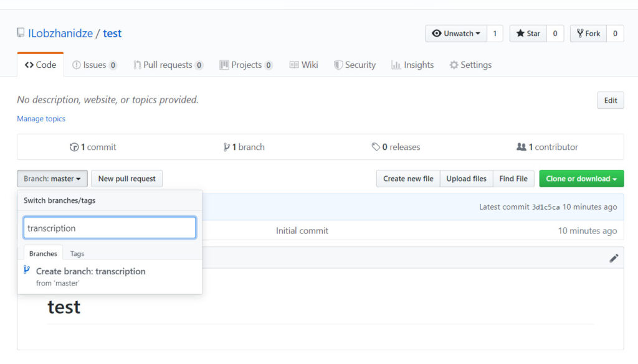Screen dimensions: 638x364
Task: Click the Upload files button
Action: tap(466, 179)
